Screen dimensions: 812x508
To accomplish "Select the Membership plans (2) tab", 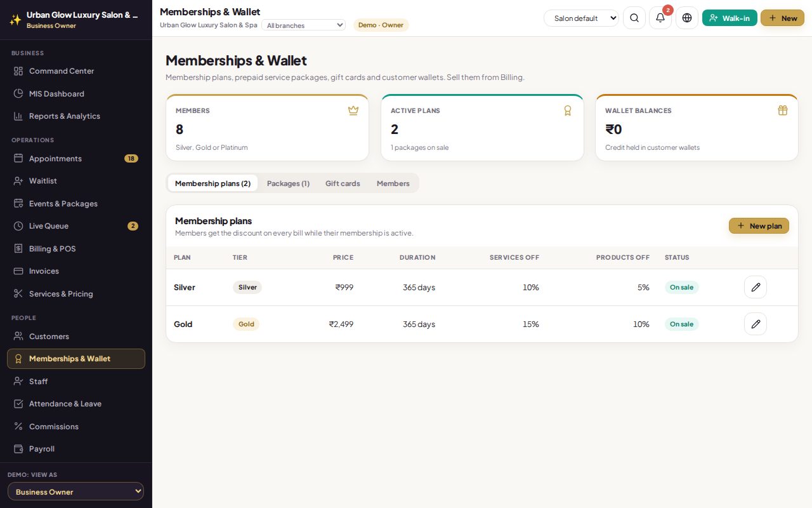I will point(213,184).
